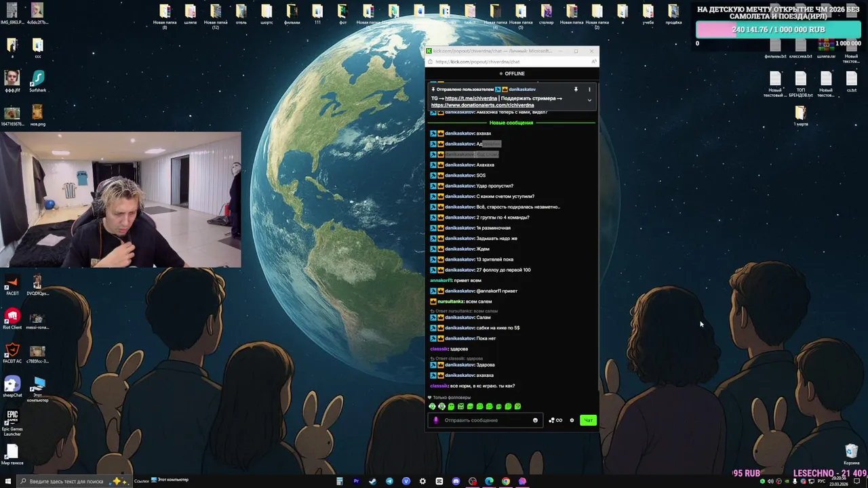Select the нов.png file icon
The width and height of the screenshot is (868, 488).
[37, 115]
